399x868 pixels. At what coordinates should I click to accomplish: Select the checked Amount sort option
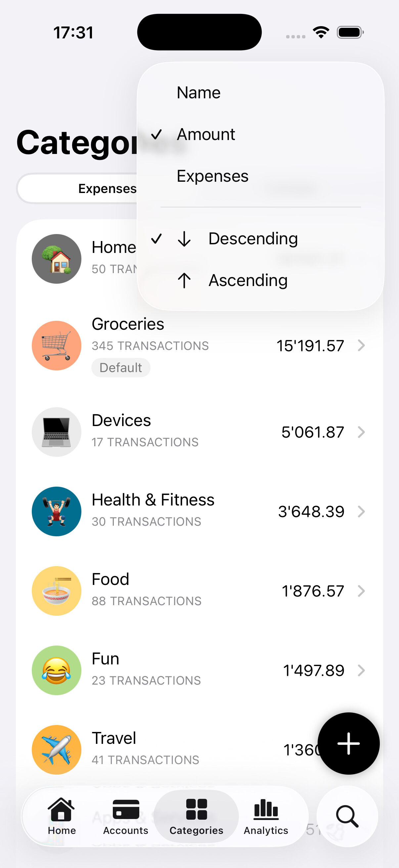pyautogui.click(x=206, y=134)
